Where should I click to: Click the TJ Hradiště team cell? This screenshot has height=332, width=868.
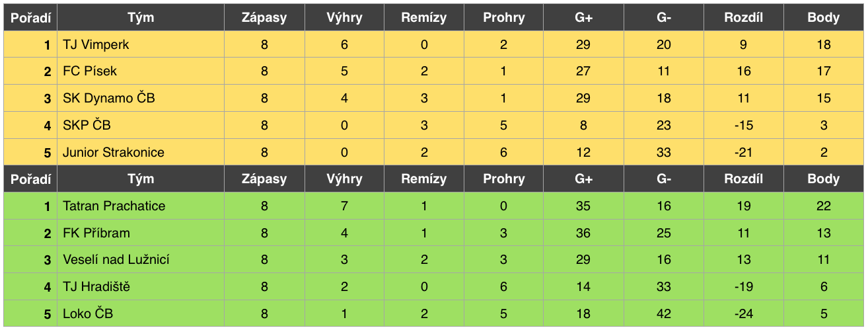[x=141, y=286]
